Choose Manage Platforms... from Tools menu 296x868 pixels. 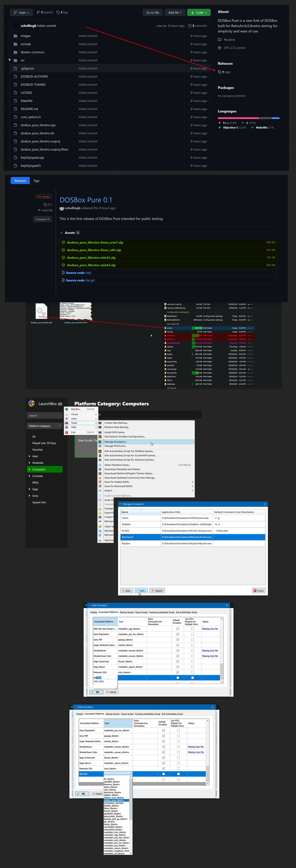pos(116,446)
